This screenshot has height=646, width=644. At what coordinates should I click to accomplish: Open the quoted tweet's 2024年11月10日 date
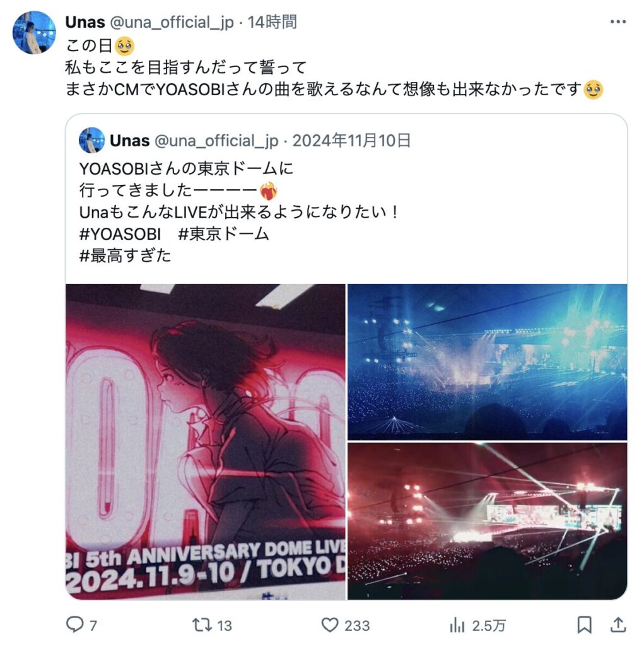[351, 141]
